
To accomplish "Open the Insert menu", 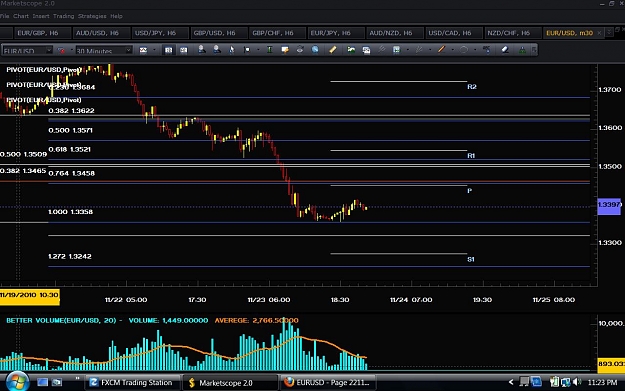I will pyautogui.click(x=41, y=16).
